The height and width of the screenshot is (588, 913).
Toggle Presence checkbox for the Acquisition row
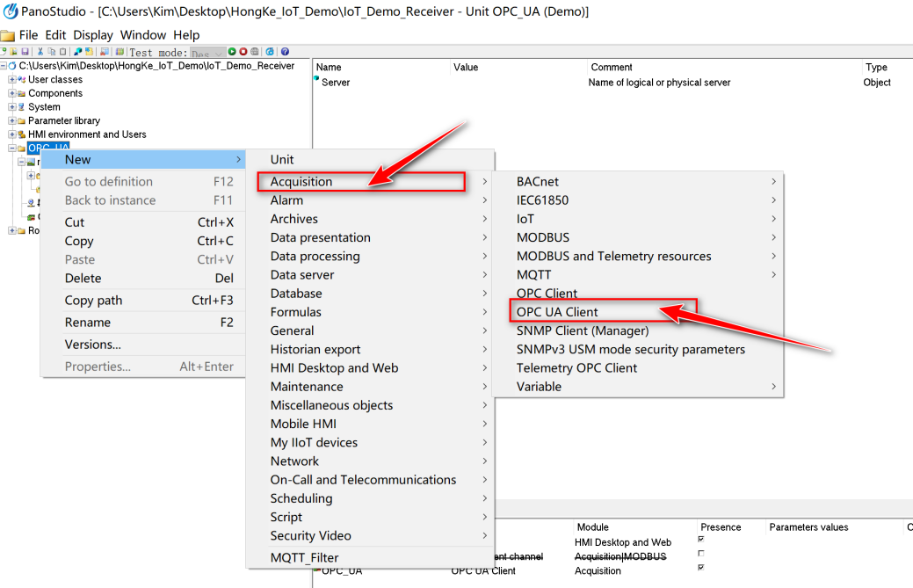[x=701, y=567]
